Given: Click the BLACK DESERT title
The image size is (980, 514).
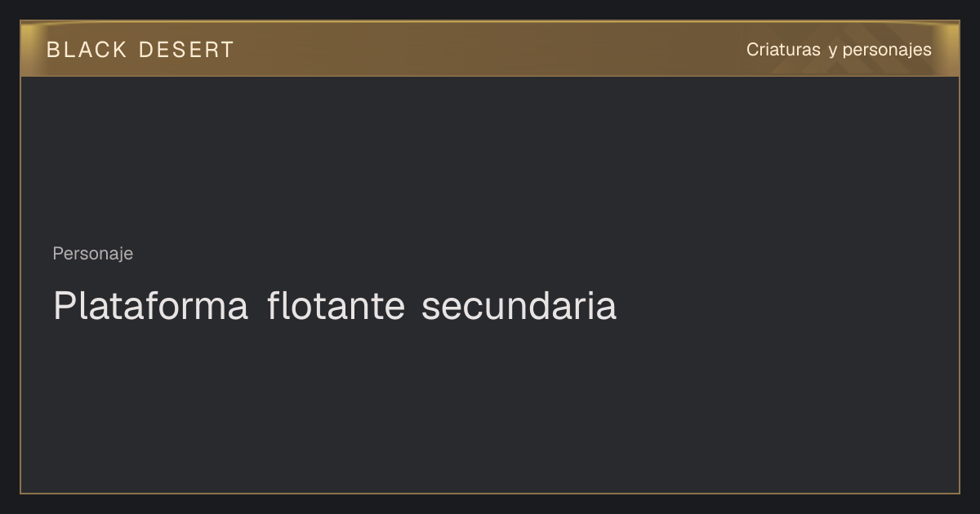Looking at the screenshot, I should (140, 50).
